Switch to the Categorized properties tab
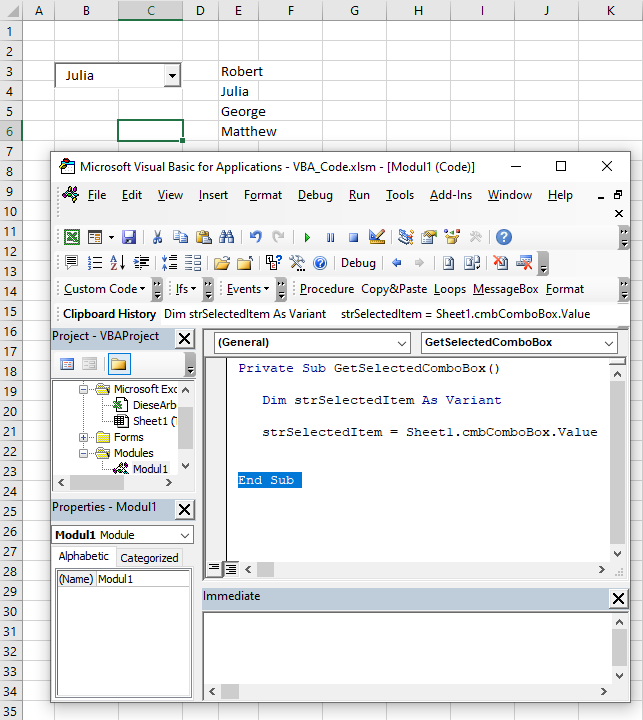Screen dimensions: 643x720 [149, 558]
